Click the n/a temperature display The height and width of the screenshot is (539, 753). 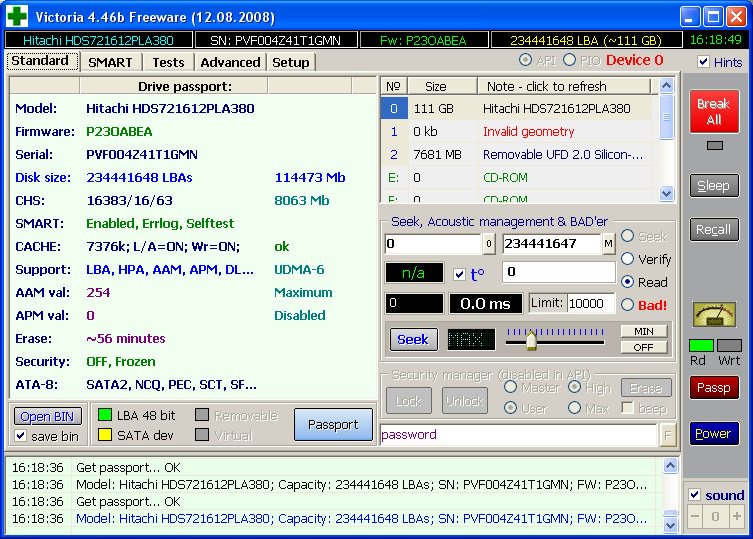point(414,273)
